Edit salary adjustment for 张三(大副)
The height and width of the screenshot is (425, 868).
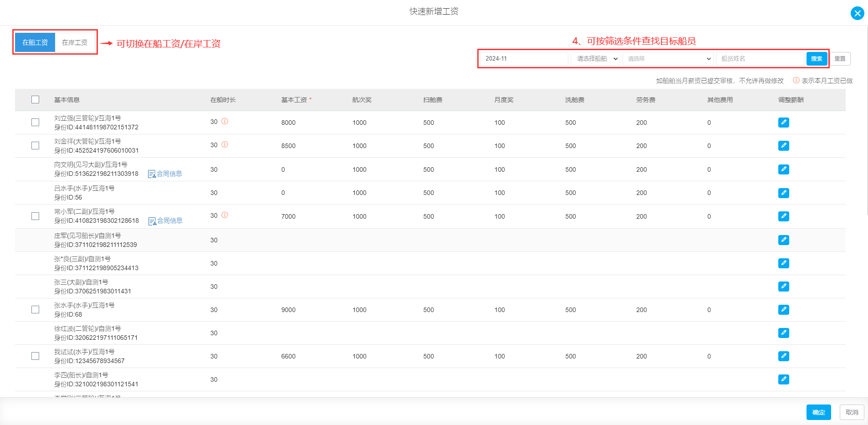coord(783,287)
